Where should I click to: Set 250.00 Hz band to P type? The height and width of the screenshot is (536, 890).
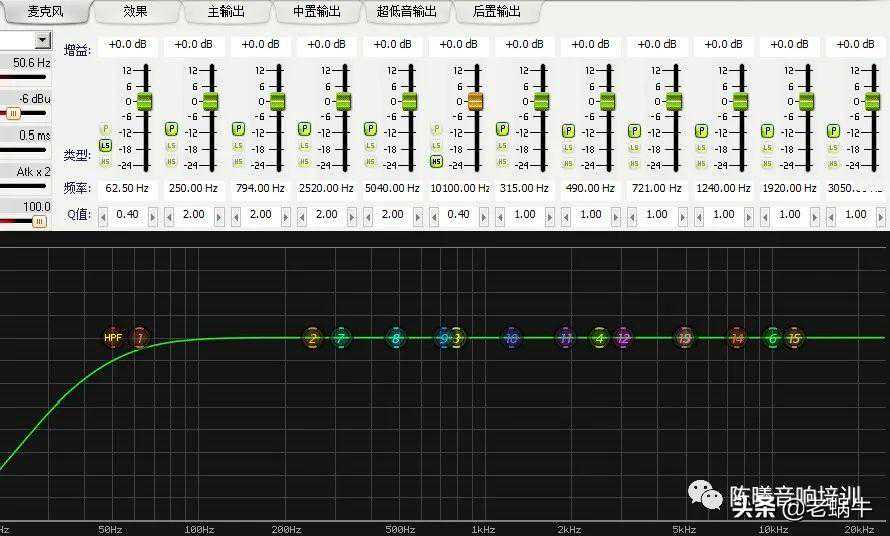(171, 129)
